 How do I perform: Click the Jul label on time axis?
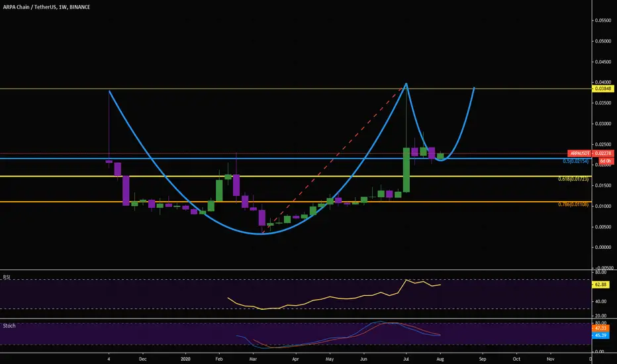tap(406, 359)
